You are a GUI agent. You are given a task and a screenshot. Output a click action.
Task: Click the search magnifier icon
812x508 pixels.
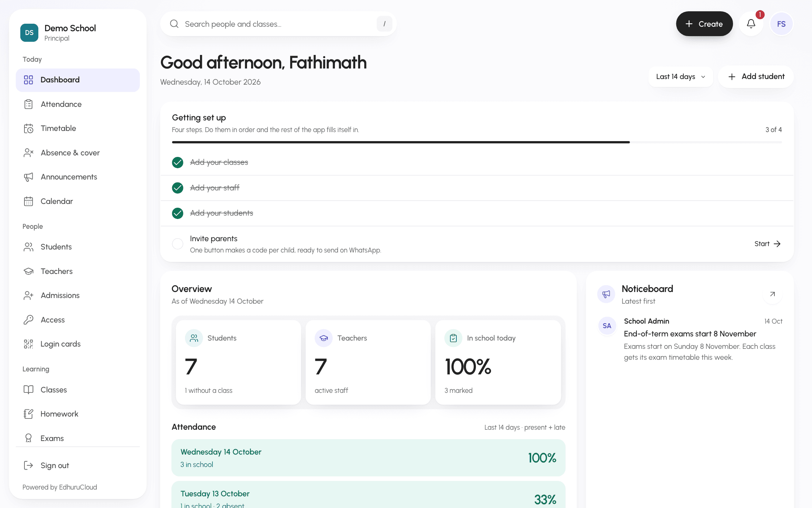point(174,24)
